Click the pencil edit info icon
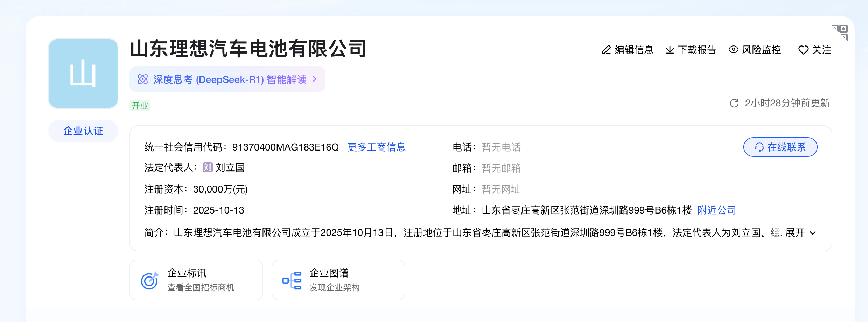The image size is (868, 322). (606, 50)
